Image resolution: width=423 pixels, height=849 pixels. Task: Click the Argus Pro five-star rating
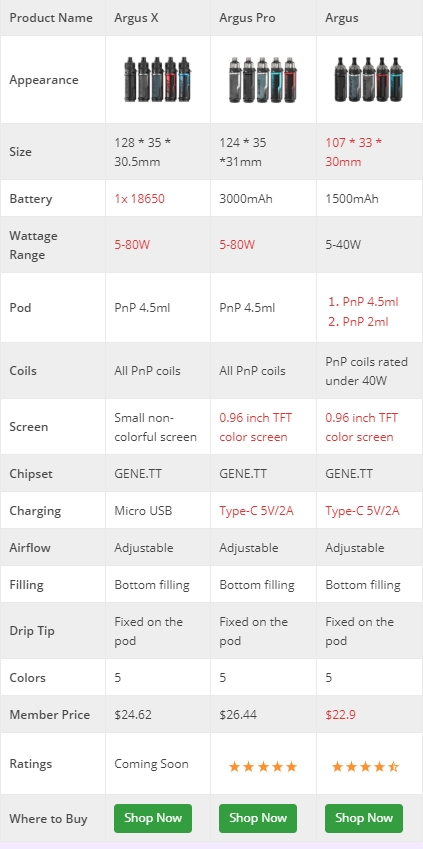[263, 766]
